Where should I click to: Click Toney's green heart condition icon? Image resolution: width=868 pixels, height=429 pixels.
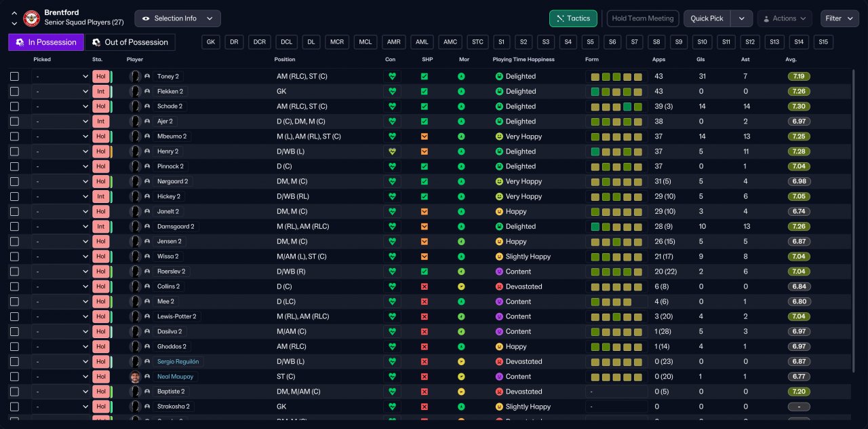(391, 77)
